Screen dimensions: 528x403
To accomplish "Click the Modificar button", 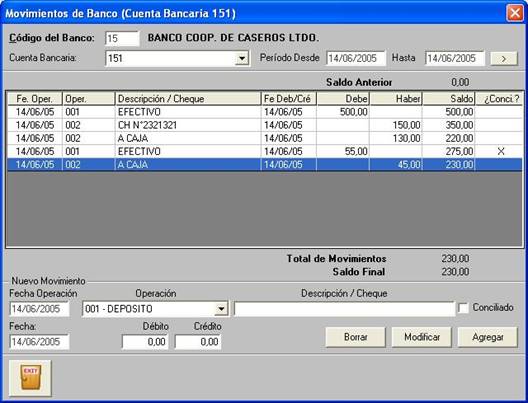I will 422,337.
